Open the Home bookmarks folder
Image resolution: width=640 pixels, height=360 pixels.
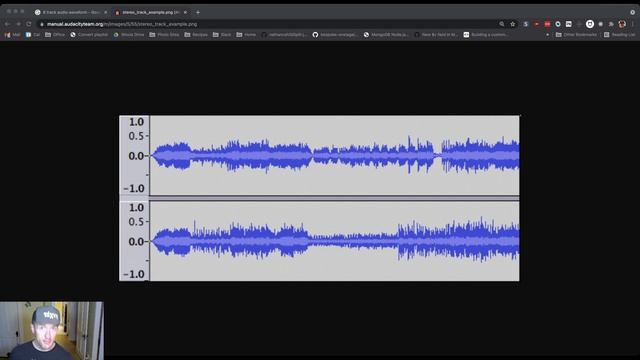tap(246, 35)
